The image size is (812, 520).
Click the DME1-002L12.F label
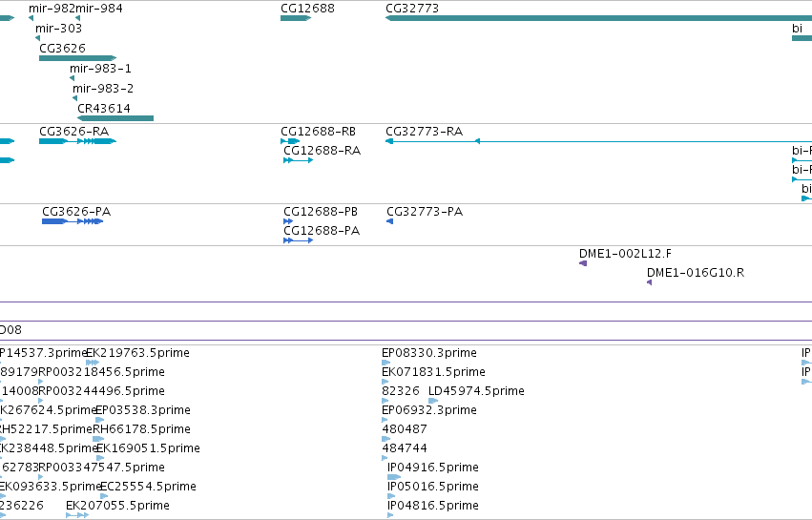tap(625, 253)
